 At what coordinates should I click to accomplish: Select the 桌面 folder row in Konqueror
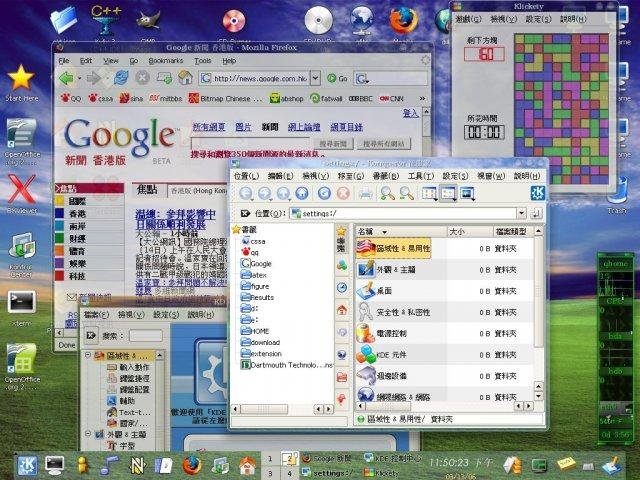click(444, 291)
